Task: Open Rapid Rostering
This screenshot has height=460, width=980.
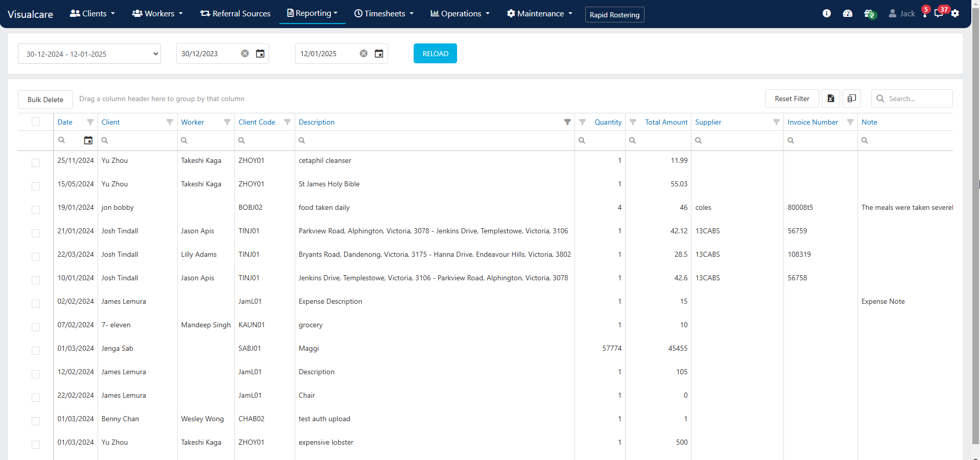Action: [614, 15]
